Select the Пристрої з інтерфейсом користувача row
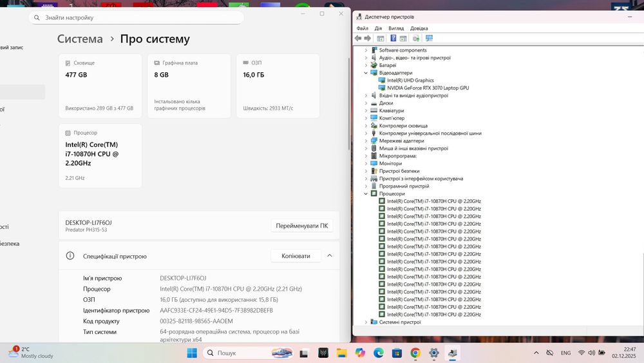Viewport: 644px width, 363px height. [x=421, y=179]
